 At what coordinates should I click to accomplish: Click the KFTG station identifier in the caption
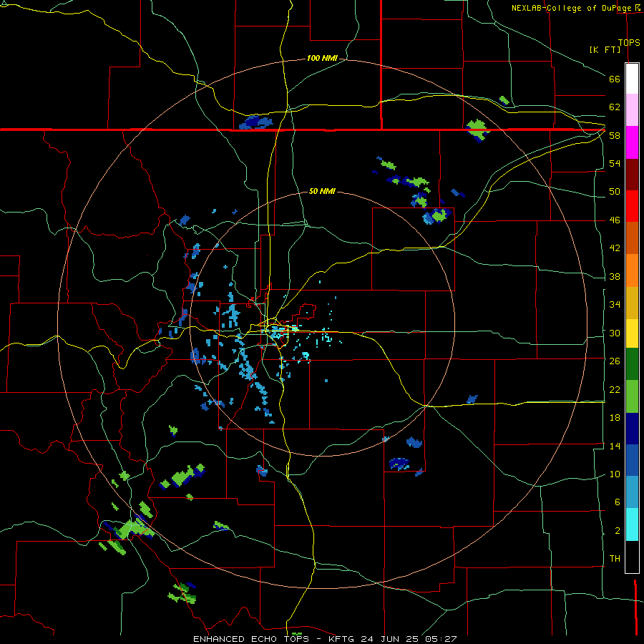(342, 639)
